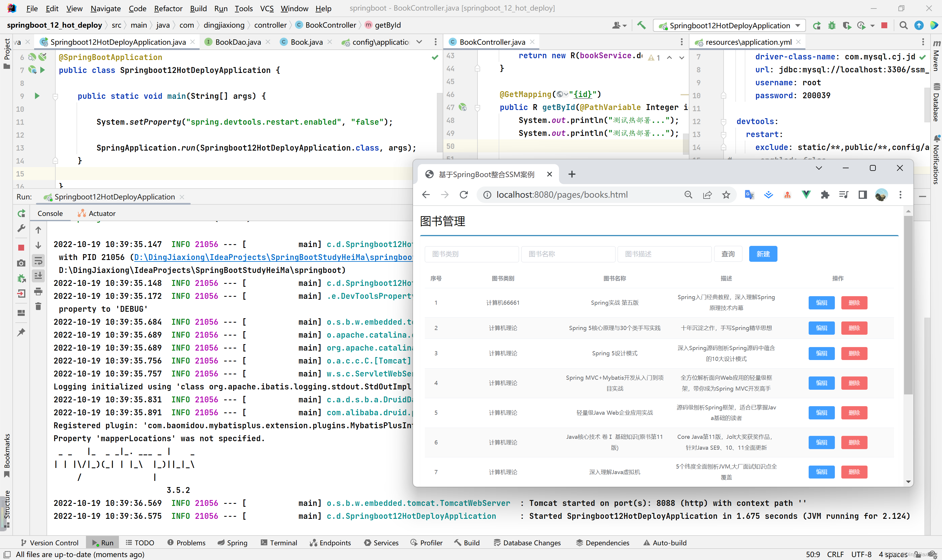The height and width of the screenshot is (560, 942).
Task: Open user account dropdown in toolbar
Action: point(619,25)
